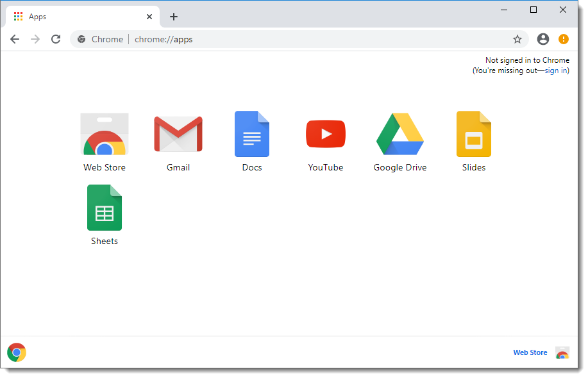Close the Apps tab

[149, 17]
